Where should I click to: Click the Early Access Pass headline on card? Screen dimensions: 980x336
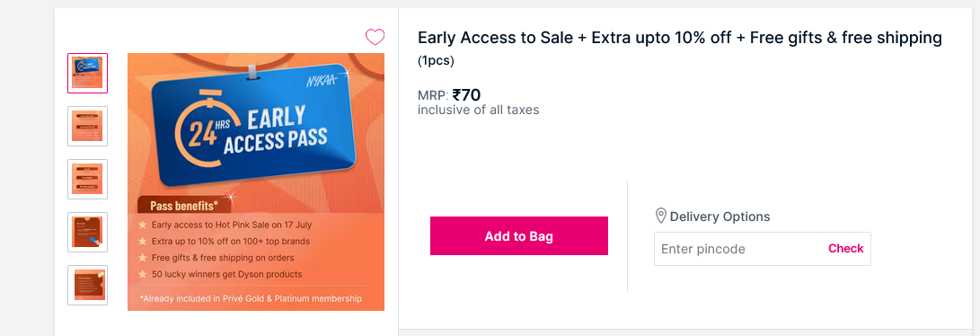pyautogui.click(x=275, y=131)
